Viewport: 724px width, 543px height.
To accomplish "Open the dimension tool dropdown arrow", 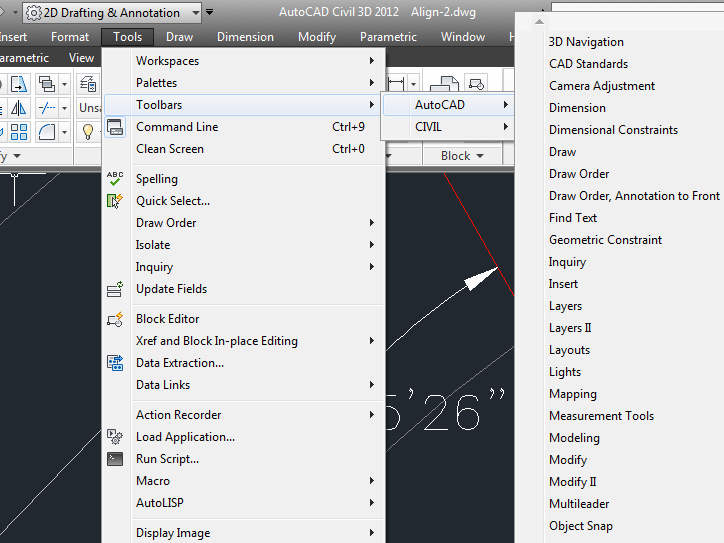I will pos(413,84).
